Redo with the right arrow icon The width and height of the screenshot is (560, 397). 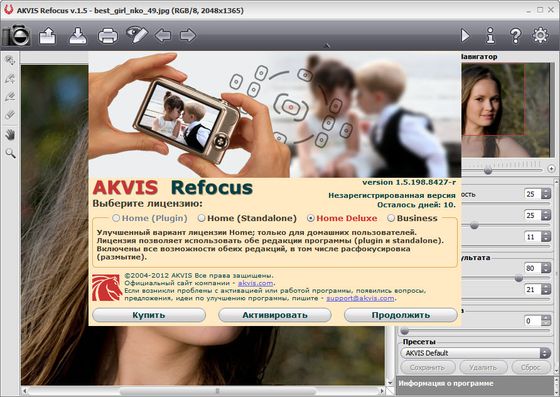pos(188,35)
